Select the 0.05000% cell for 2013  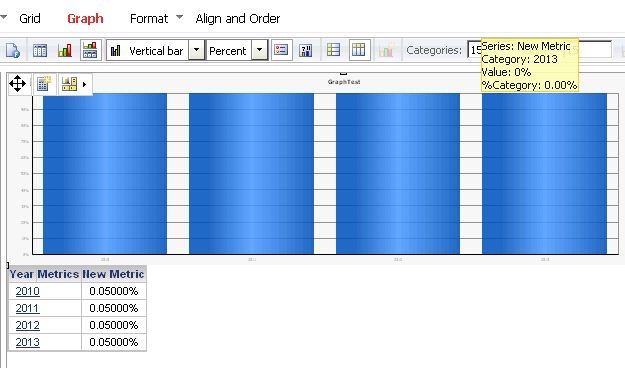pyautogui.click(x=114, y=342)
